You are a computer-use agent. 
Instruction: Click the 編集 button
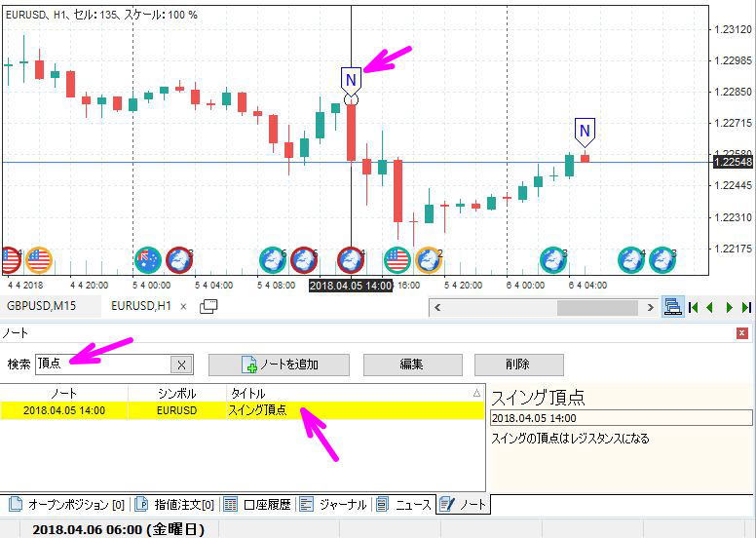coord(411,365)
